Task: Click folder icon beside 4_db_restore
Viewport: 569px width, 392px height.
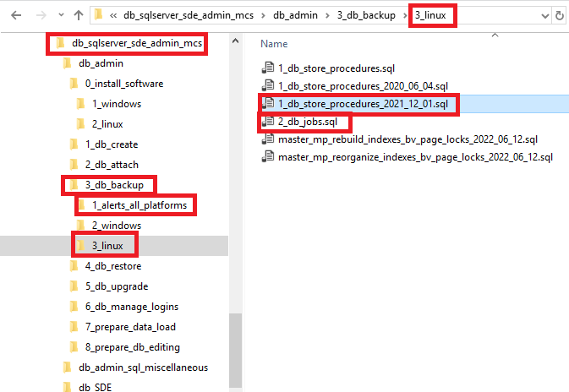Action: [x=74, y=266]
